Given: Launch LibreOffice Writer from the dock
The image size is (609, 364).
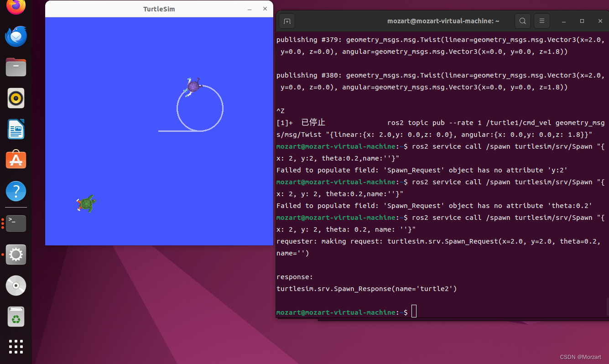Looking at the screenshot, I should coord(16,129).
